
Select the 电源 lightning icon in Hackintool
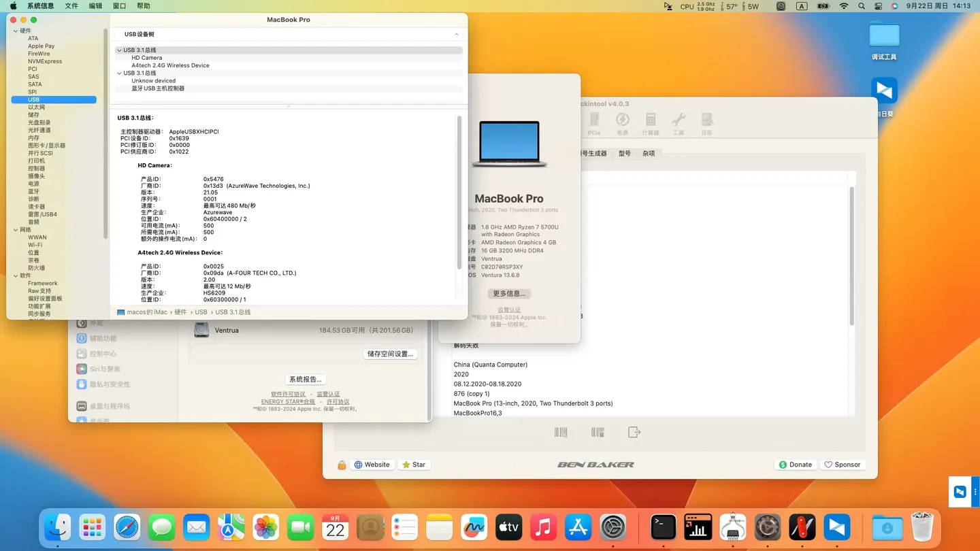[x=624, y=121]
